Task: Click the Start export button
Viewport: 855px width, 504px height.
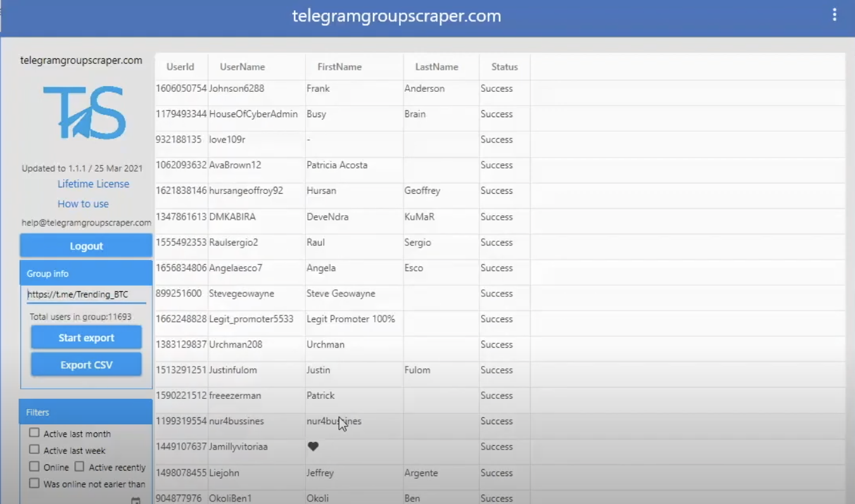Action: pos(86,337)
